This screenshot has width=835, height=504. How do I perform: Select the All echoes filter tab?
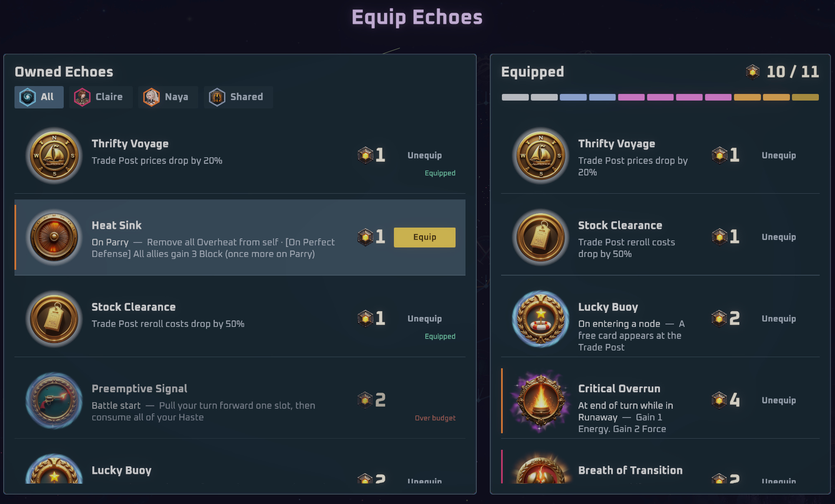(x=39, y=97)
